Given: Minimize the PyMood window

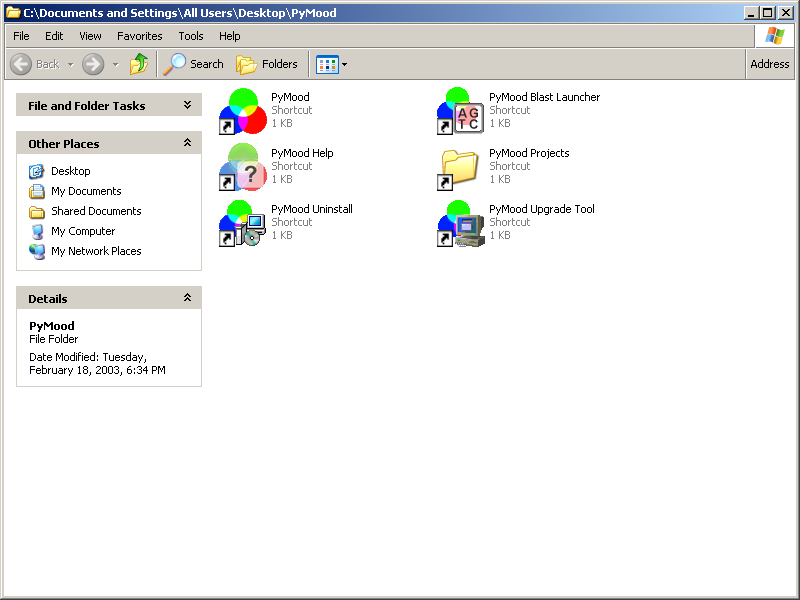Looking at the screenshot, I should (x=751, y=13).
